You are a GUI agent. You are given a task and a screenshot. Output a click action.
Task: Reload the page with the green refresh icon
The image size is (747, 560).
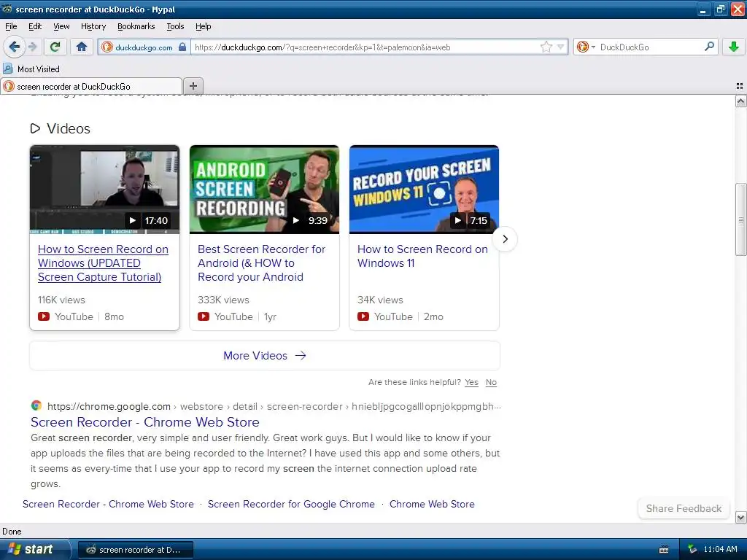tap(55, 47)
